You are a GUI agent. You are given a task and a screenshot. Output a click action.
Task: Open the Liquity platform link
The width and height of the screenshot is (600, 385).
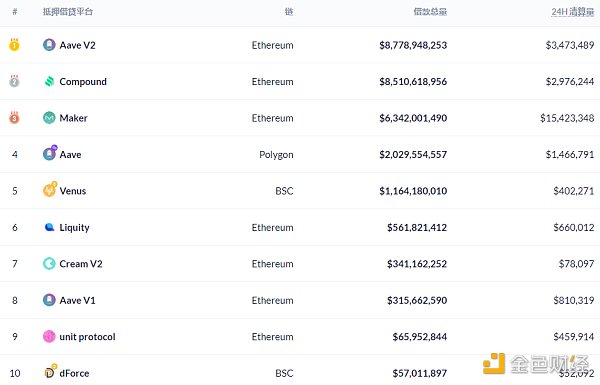[74, 228]
